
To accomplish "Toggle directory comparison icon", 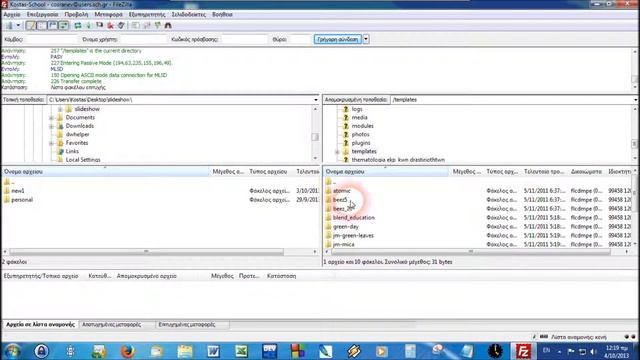I will click(147, 25).
